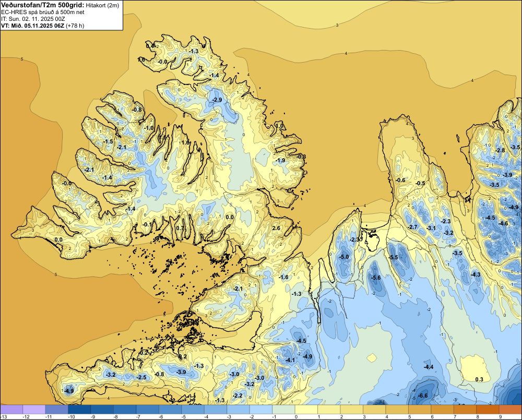Click the -2.9 temperature value on the map
This screenshot has height=420, width=522.
217,100
